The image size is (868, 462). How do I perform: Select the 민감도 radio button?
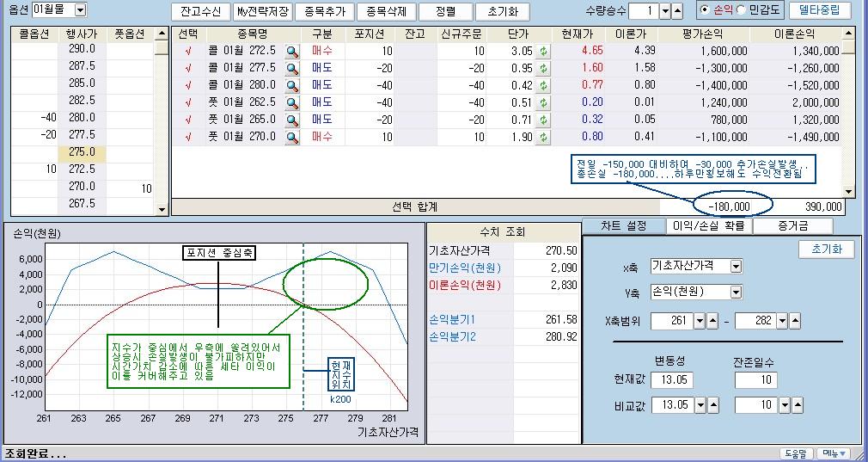tap(742, 10)
